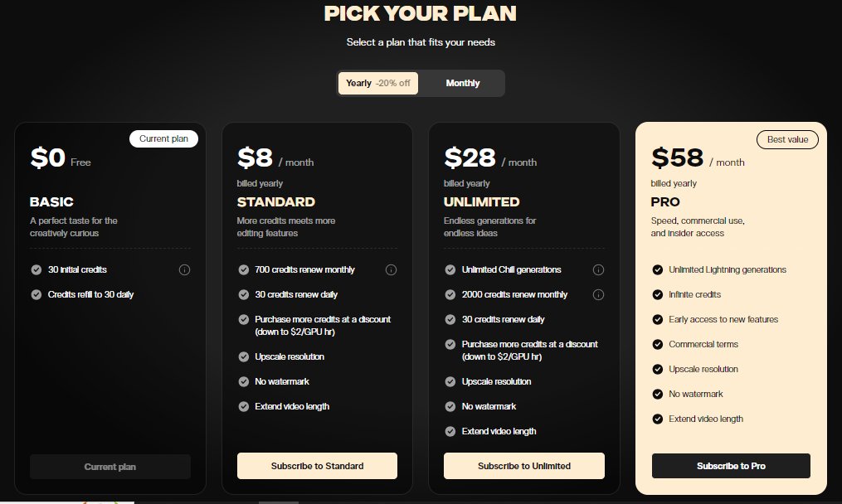Click info icon beside 2000 credits renew monthly
Screen dimensions: 842x504
598,294
